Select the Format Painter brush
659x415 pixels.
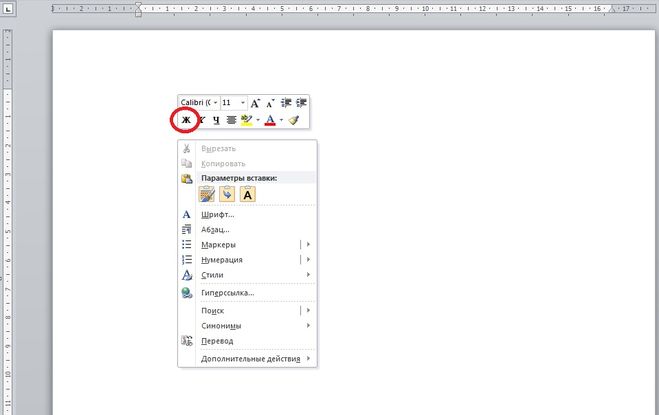[294, 120]
